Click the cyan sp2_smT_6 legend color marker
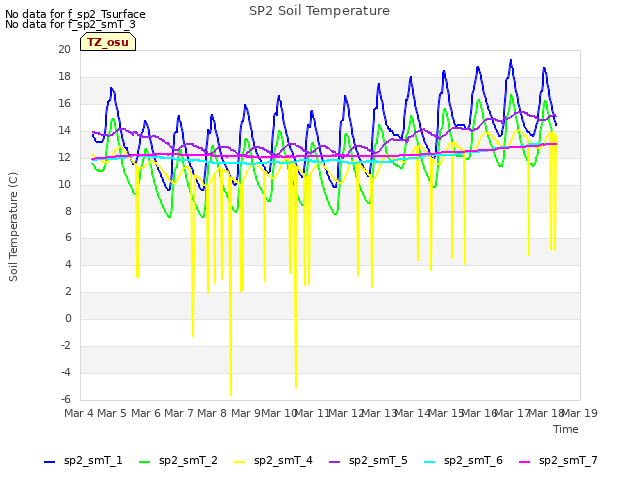This screenshot has height=480, width=640. [x=430, y=462]
